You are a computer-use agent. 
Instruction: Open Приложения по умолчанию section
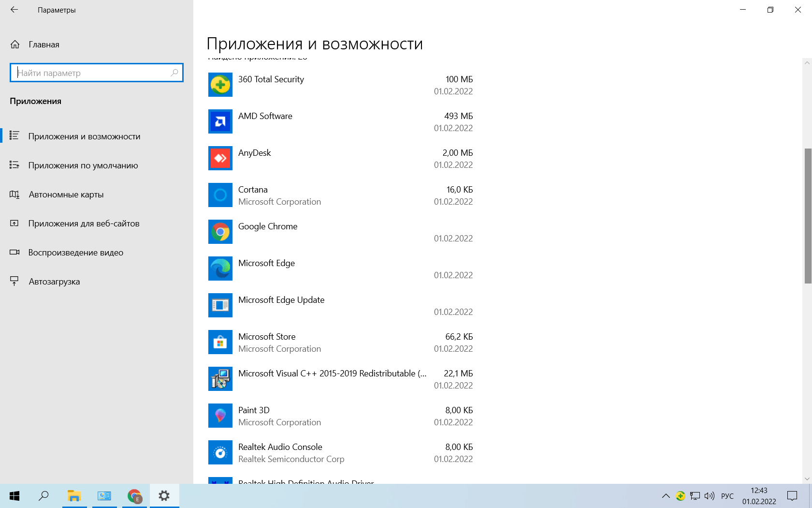pyautogui.click(x=97, y=165)
